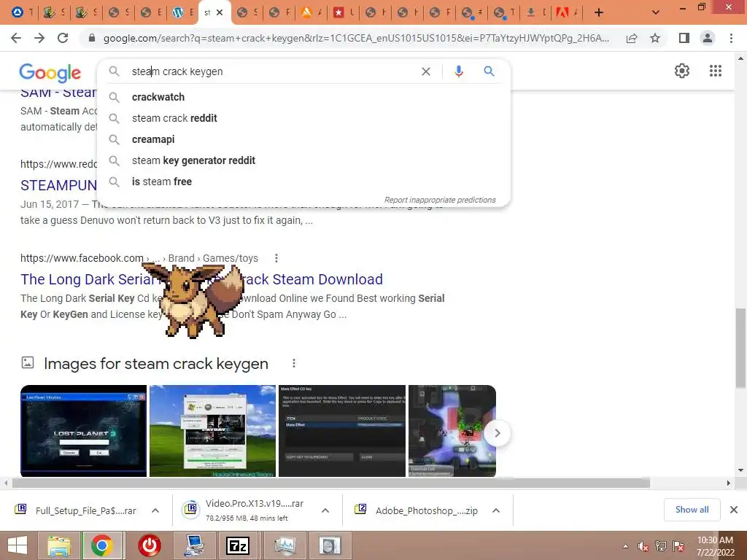This screenshot has height=560, width=747.
Task: Close the downloads bar
Action: [x=734, y=510]
